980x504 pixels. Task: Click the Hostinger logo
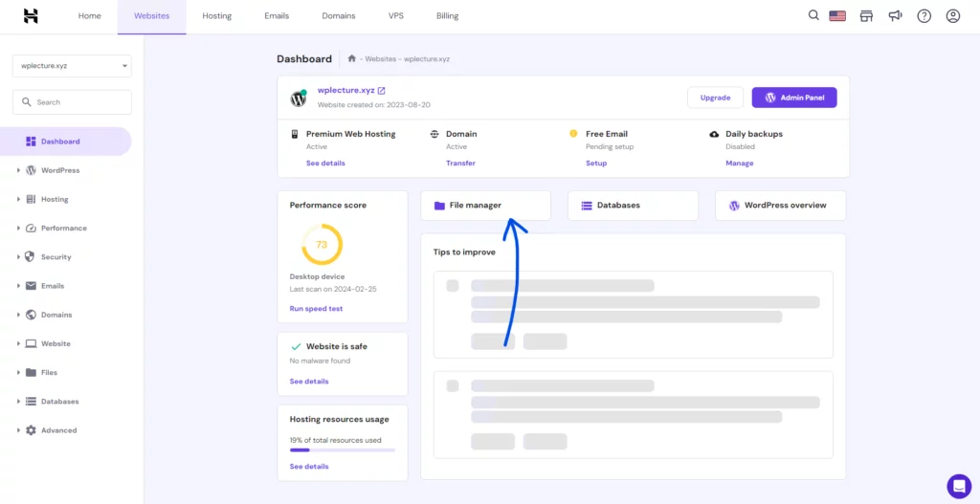tap(31, 16)
